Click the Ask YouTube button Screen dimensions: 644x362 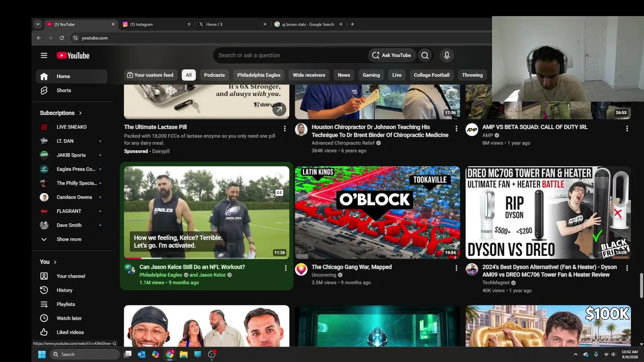pos(391,55)
